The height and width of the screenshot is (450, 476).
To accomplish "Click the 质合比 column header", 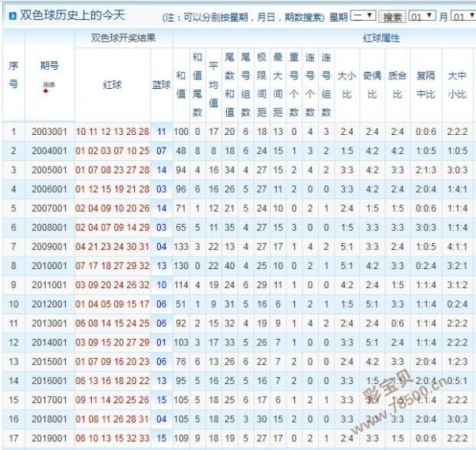I will tap(397, 84).
